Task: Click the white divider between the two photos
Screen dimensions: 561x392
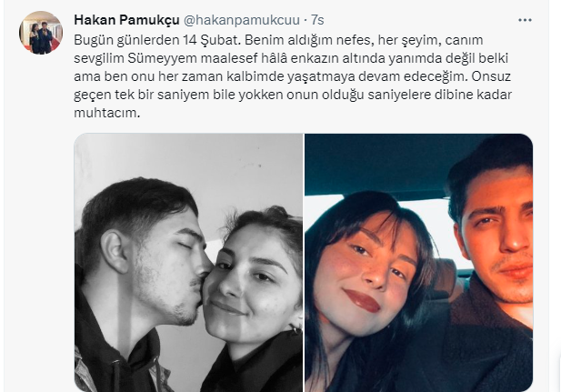Action: (304, 263)
